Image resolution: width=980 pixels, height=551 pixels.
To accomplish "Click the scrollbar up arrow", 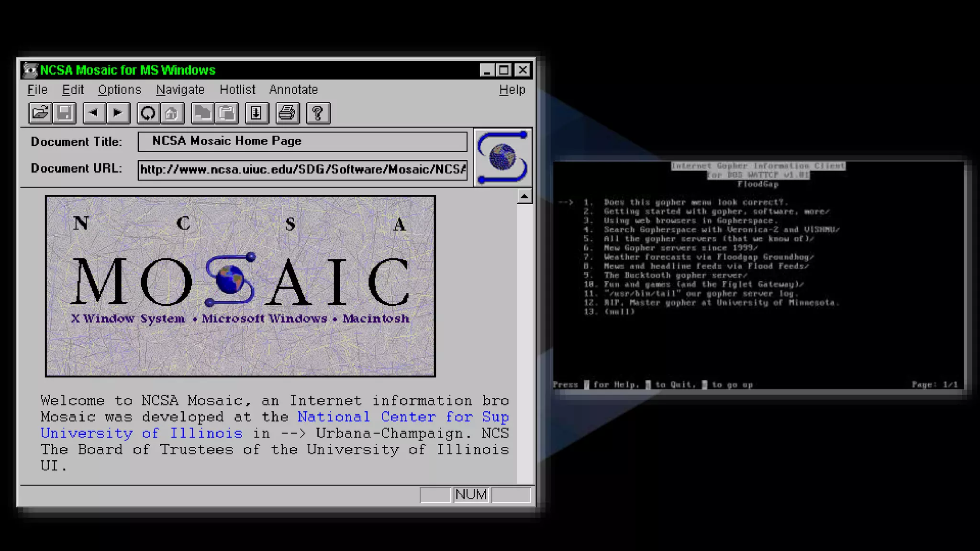I will click(x=524, y=196).
